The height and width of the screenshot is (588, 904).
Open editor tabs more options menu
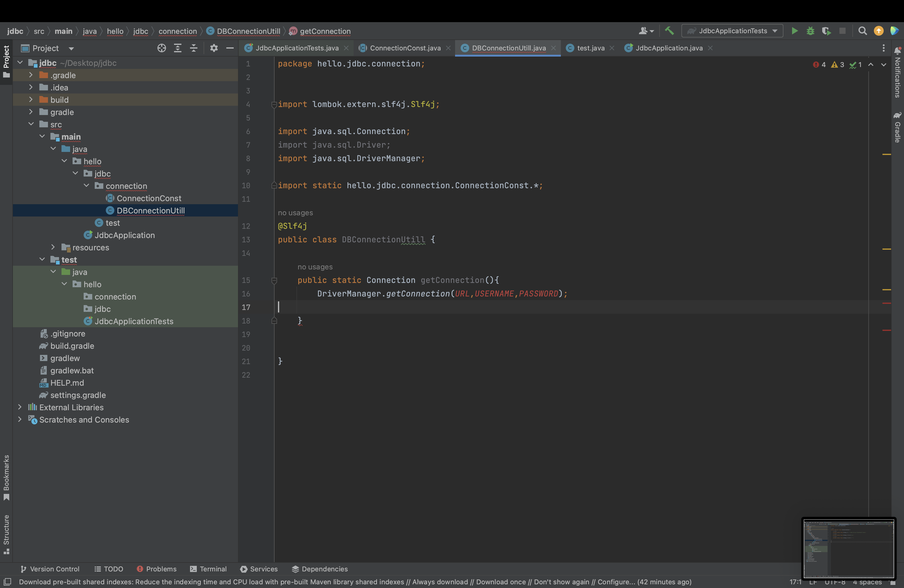[883, 48]
